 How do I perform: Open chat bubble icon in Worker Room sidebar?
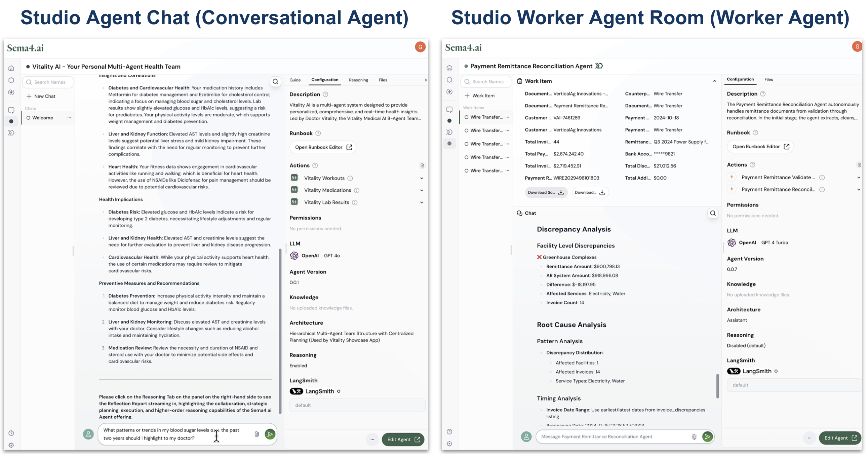pyautogui.click(x=449, y=110)
